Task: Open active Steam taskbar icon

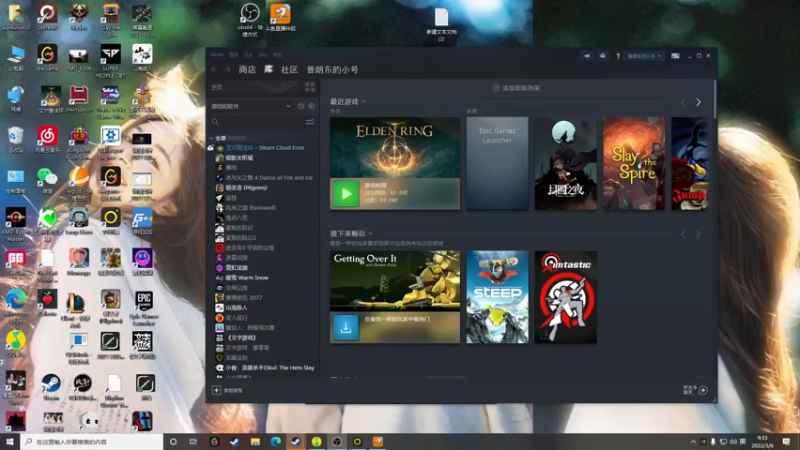Action: point(296,442)
